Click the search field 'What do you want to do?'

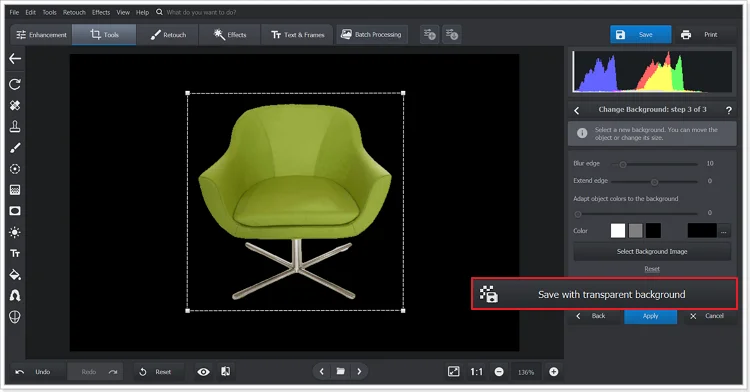(x=201, y=12)
